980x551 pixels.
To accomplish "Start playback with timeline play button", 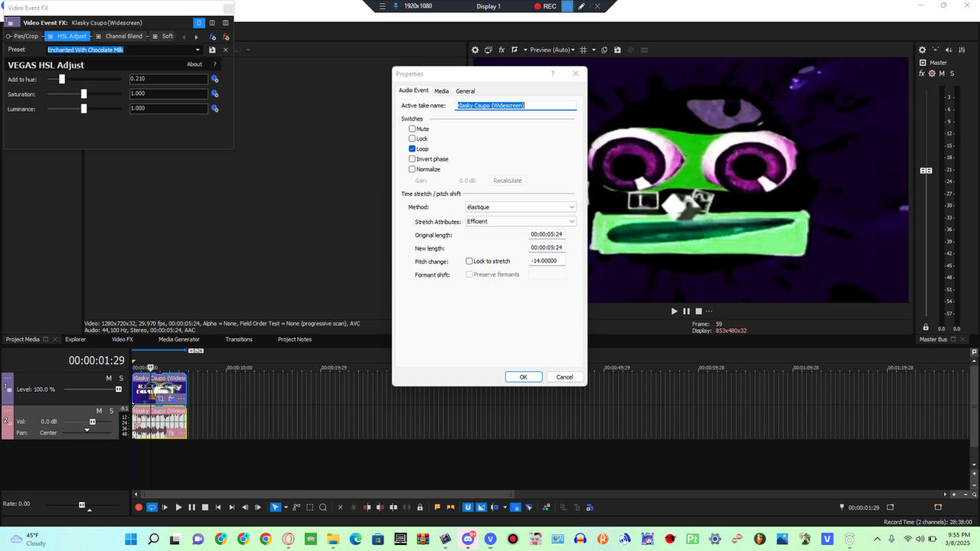I will coord(178,507).
